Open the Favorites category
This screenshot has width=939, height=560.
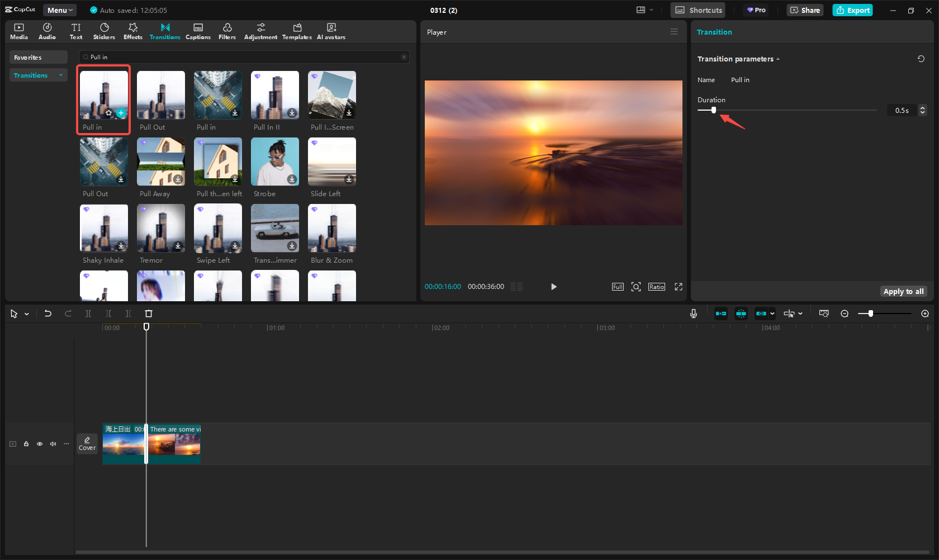click(38, 58)
